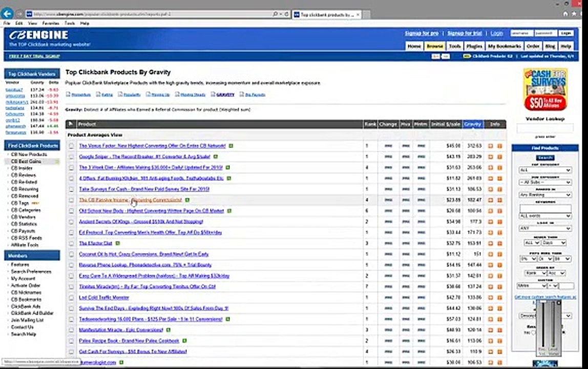Check the box for The 3 Week Diet

coord(71,168)
